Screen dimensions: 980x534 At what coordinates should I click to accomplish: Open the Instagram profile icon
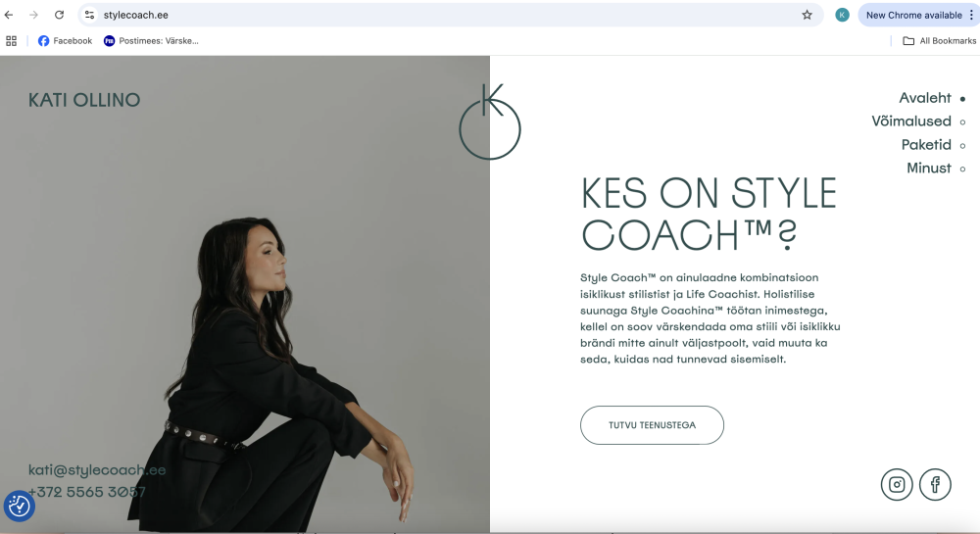(x=897, y=485)
